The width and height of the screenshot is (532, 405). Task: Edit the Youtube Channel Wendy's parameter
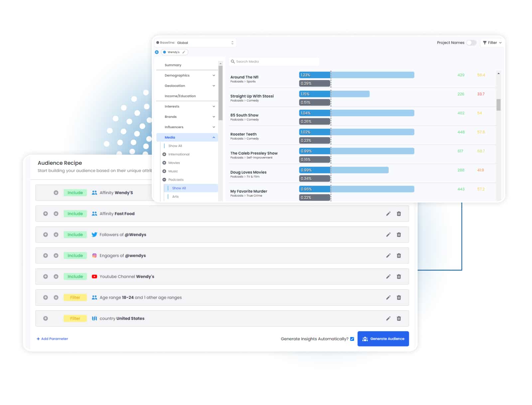[x=388, y=276]
